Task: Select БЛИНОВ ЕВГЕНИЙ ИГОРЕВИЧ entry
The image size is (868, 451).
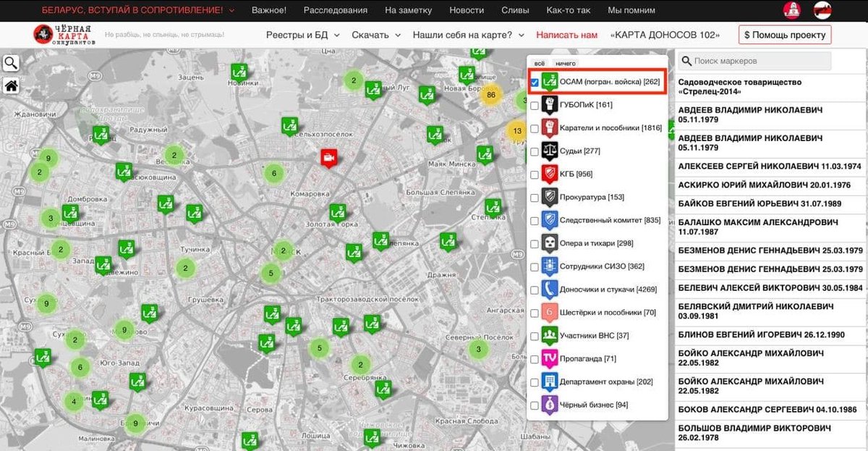Action: 770,334
